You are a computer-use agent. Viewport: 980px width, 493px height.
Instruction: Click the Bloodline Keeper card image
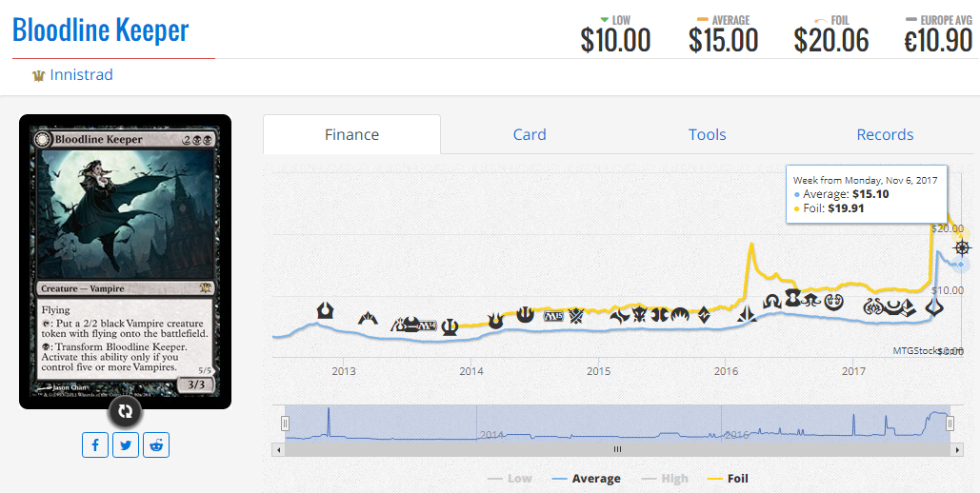(126, 262)
